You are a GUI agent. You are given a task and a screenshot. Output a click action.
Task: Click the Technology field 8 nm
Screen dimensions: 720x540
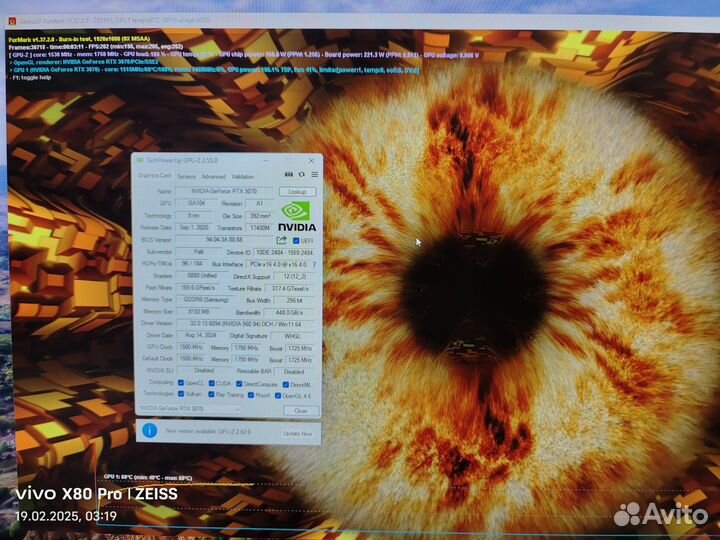point(194,215)
